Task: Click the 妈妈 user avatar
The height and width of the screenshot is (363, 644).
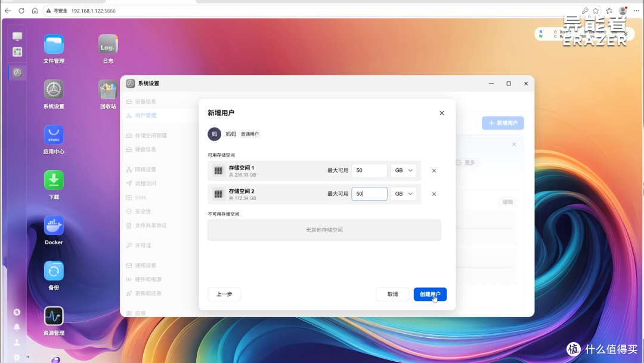Action: click(215, 134)
